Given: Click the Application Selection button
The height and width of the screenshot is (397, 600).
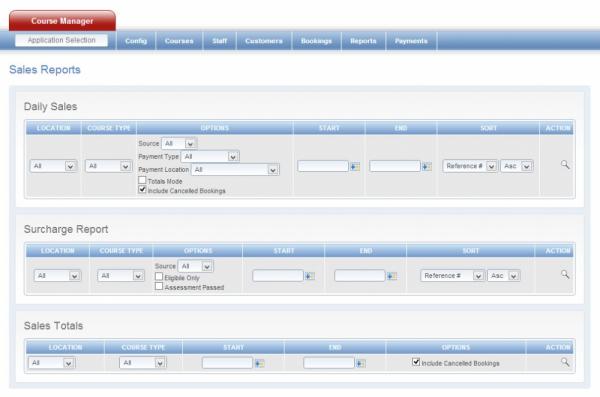Looking at the screenshot, I should pyautogui.click(x=61, y=40).
